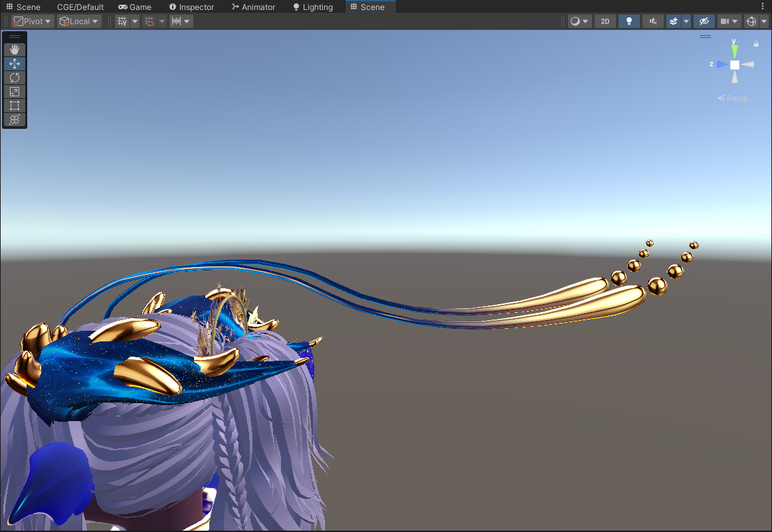Open grid visibility options arrow
Screen dimensions: 772x532
tap(134, 21)
